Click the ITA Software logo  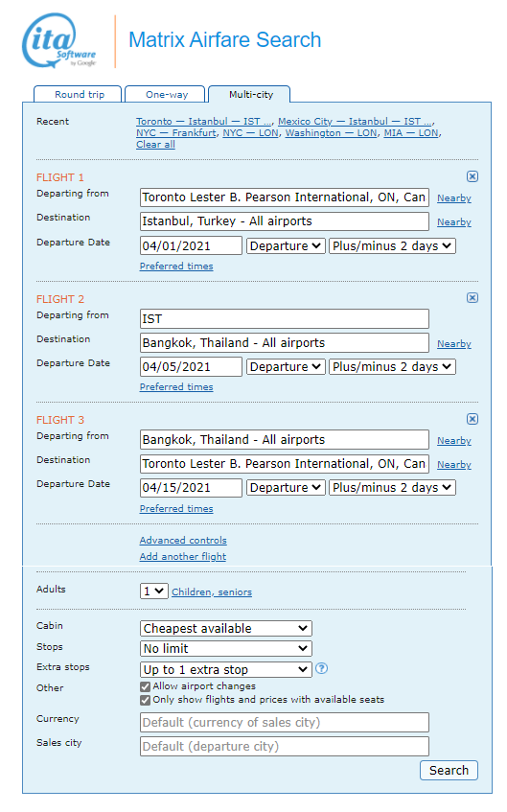(58, 41)
